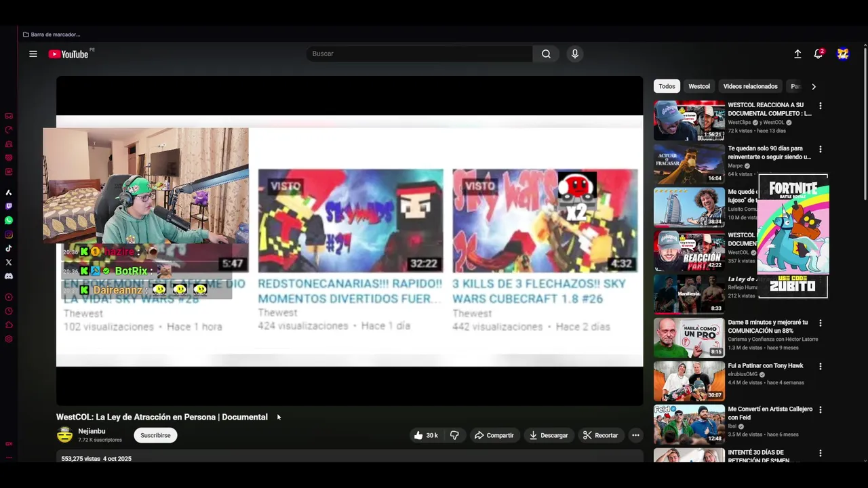Open options for 'INTENTÉ 30 DÍAS' video
Image resolution: width=868 pixels, height=488 pixels.
click(821, 453)
